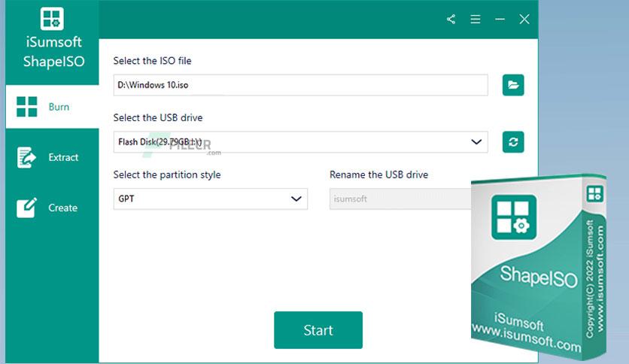Viewport: 629px width, 364px height.
Task: Minimize the ShapeISO window
Action: [500, 20]
